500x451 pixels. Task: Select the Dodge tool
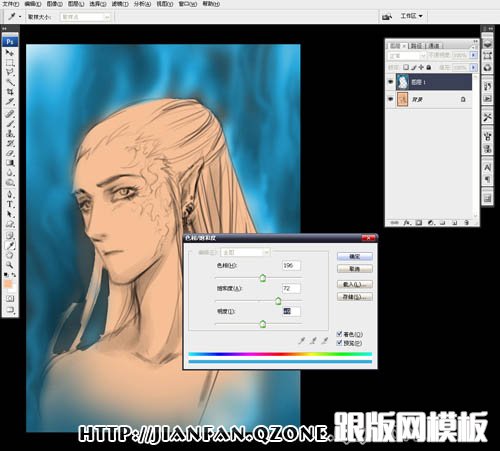click(x=10, y=183)
